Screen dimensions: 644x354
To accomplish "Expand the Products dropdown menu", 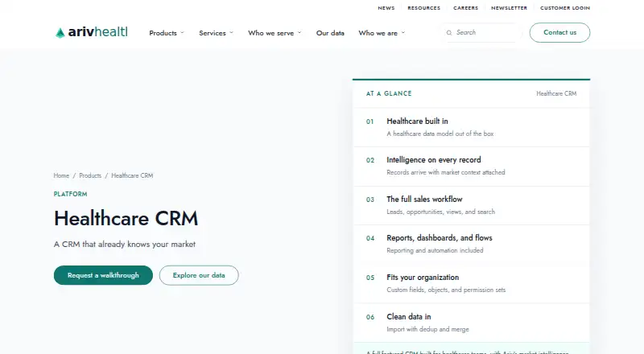I will 167,33.
